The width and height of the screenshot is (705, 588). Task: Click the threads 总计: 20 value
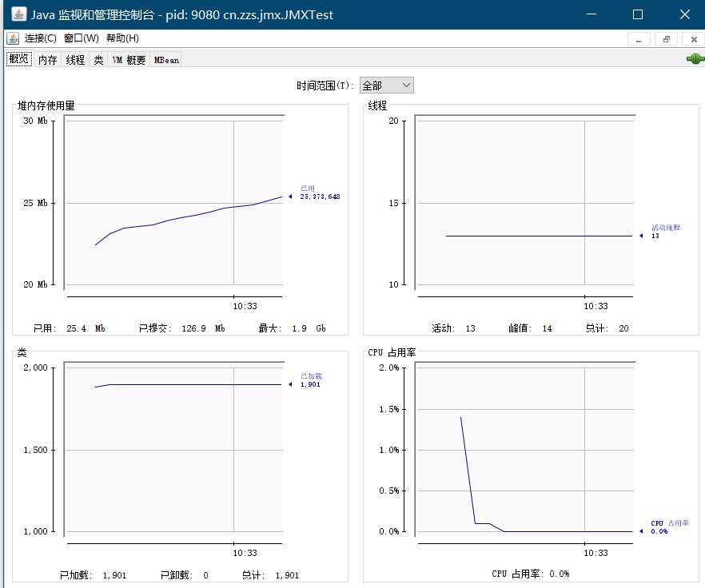[x=607, y=328]
